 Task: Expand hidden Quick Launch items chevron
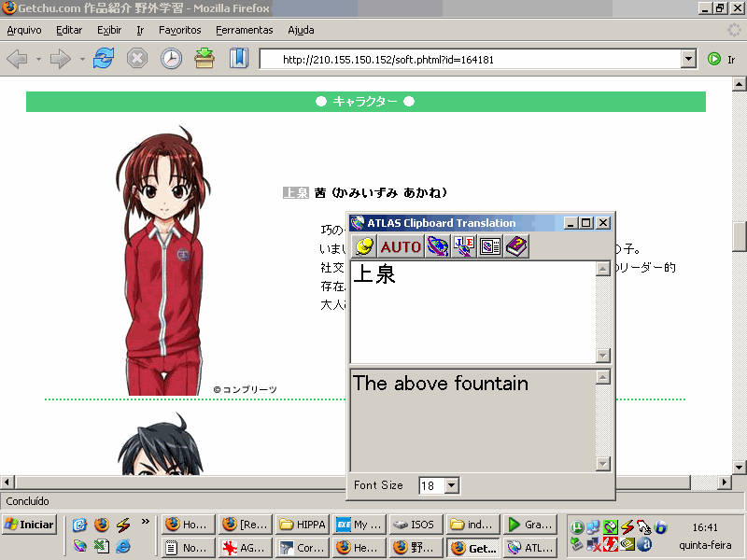coord(146,522)
